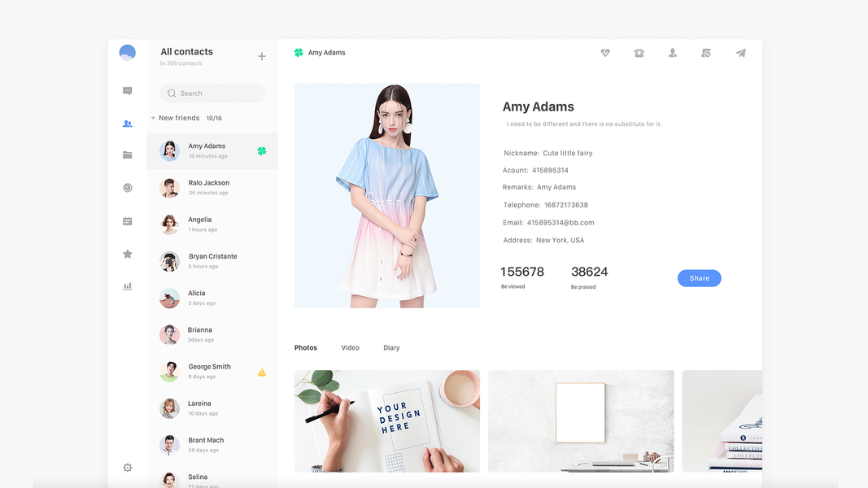The height and width of the screenshot is (488, 868).
Task: Click the heart favorite icon in header
Action: tap(605, 53)
